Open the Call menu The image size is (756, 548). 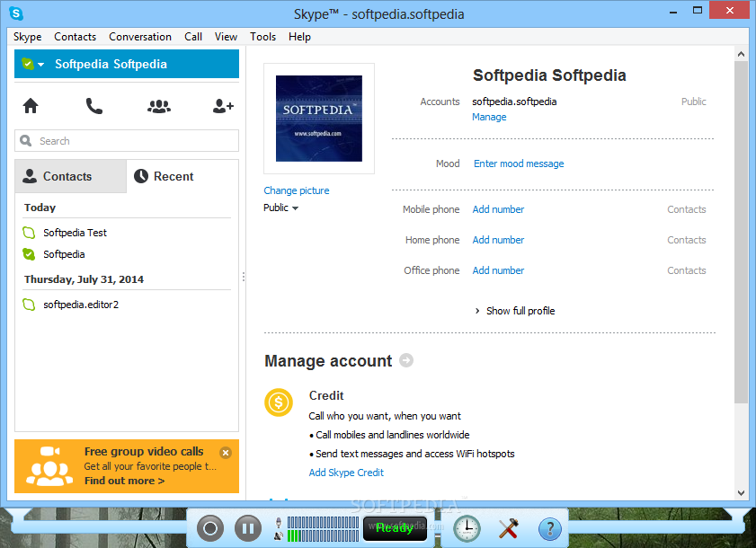193,37
